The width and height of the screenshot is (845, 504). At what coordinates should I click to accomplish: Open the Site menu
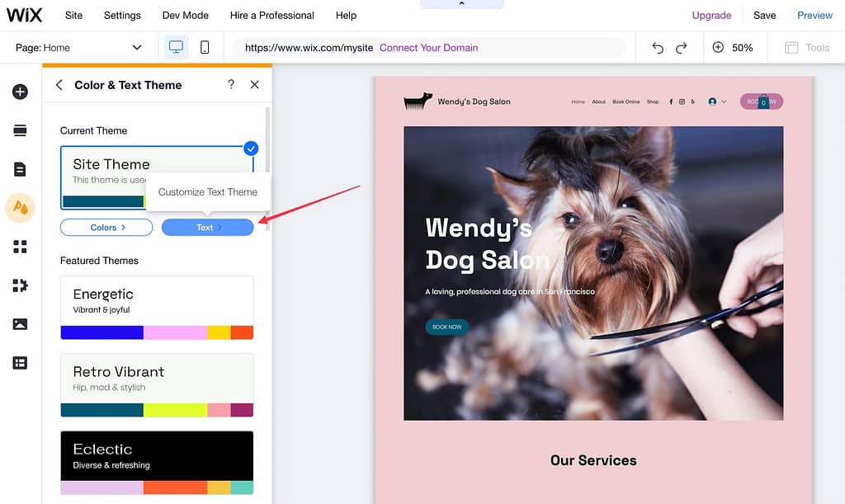pyautogui.click(x=73, y=16)
